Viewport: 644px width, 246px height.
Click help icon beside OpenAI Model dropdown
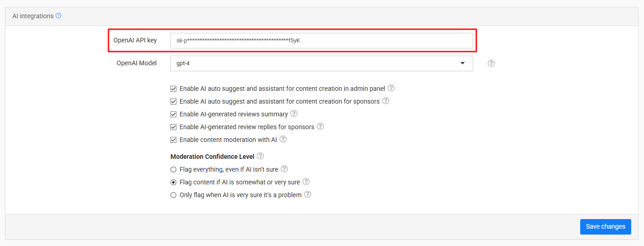(491, 63)
